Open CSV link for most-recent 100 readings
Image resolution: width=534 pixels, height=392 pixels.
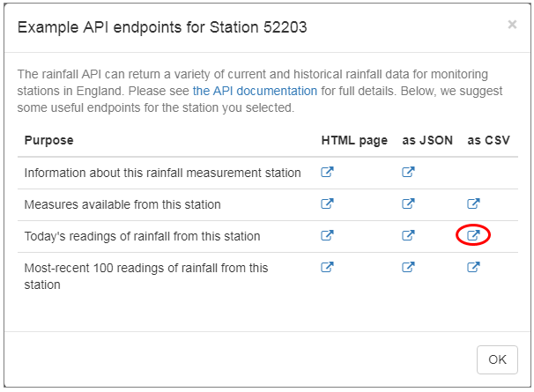(x=473, y=268)
